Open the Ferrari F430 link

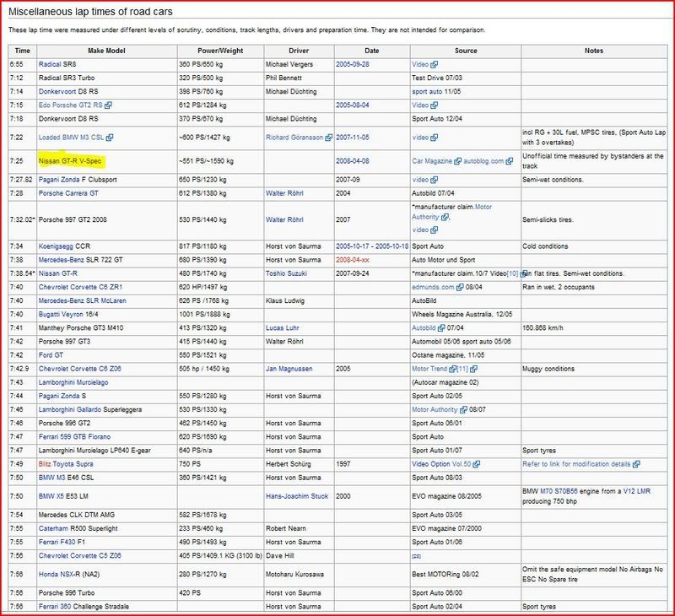[57, 542]
